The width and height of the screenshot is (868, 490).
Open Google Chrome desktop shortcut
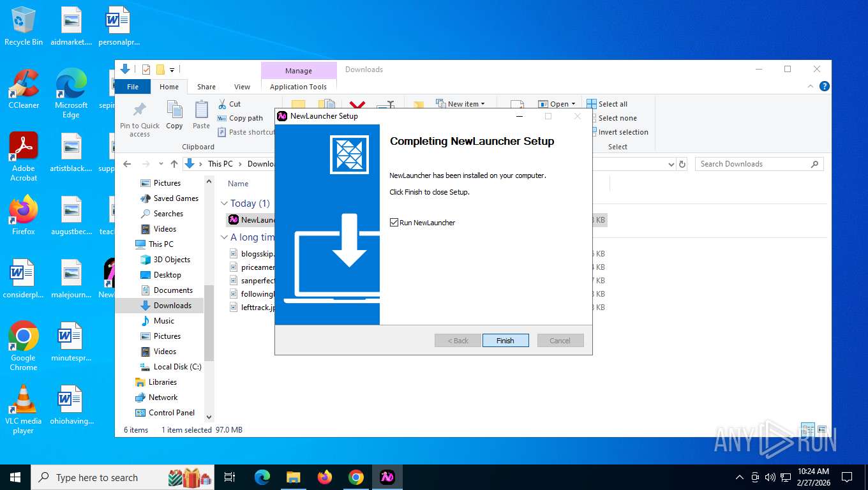[24, 346]
